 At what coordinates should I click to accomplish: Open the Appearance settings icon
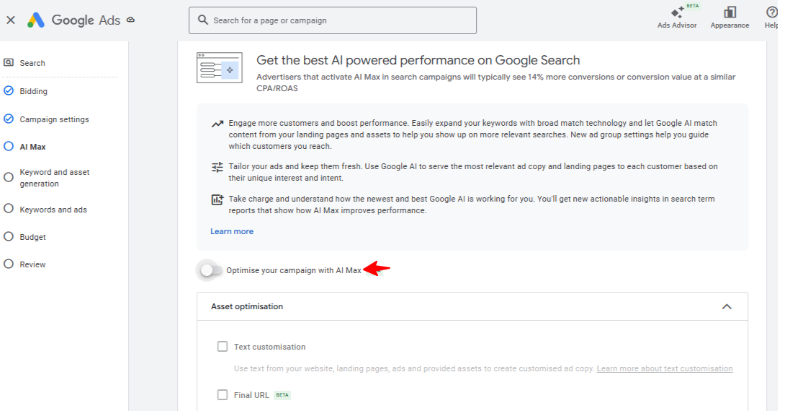tap(729, 12)
